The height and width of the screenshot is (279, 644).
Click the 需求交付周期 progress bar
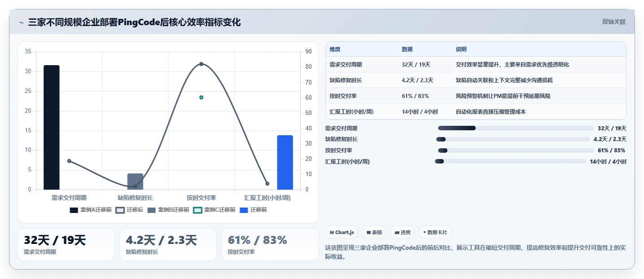pyautogui.click(x=516, y=128)
